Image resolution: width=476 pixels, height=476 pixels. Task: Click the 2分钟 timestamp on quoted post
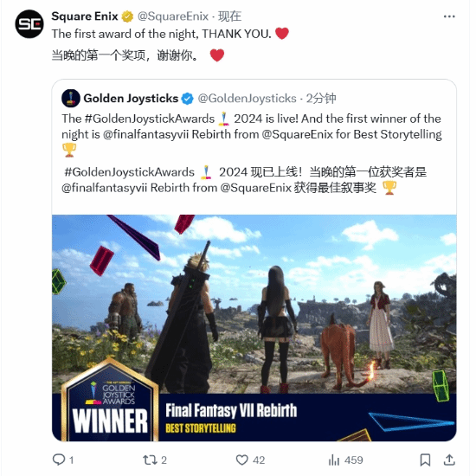tap(321, 99)
